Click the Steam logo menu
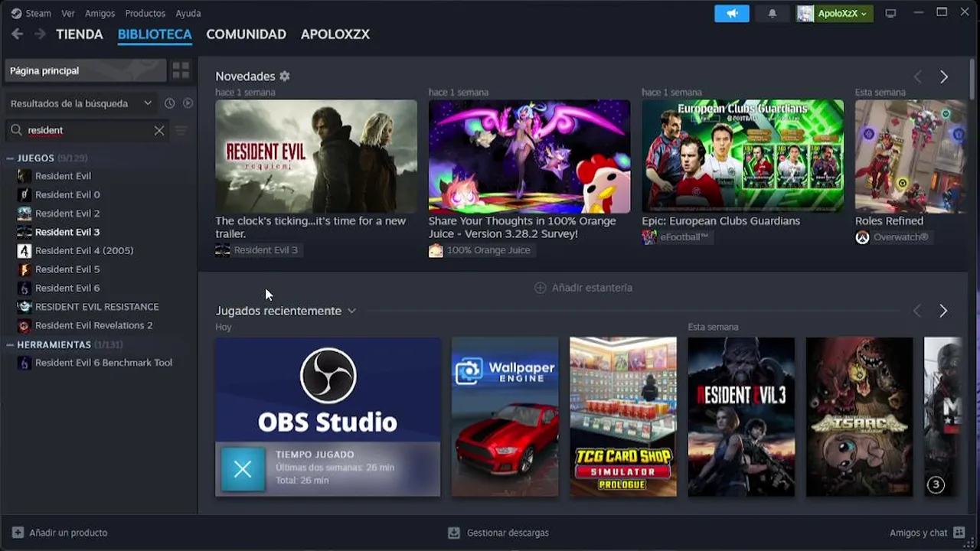The width and height of the screenshot is (980, 551). pos(16,13)
